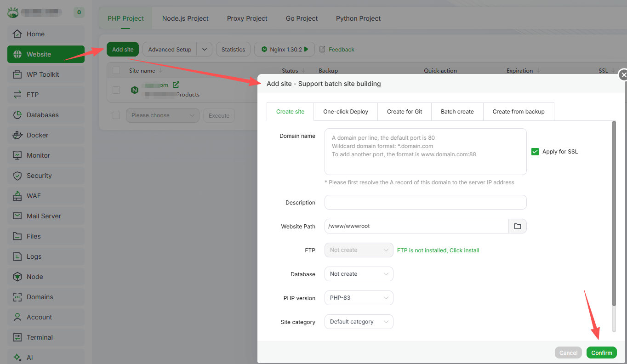Click the Advanced Setup button
This screenshot has width=627, height=364.
click(x=170, y=49)
